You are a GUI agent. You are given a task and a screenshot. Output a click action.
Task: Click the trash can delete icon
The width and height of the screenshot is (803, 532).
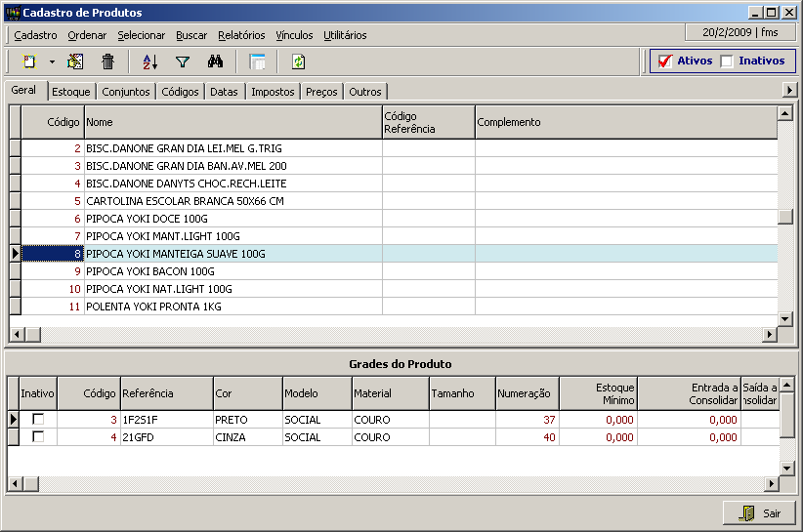point(107,61)
